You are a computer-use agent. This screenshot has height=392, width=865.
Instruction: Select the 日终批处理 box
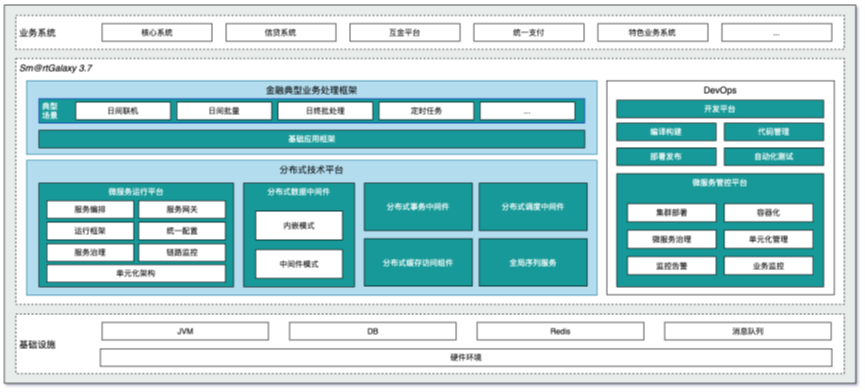[x=325, y=111]
